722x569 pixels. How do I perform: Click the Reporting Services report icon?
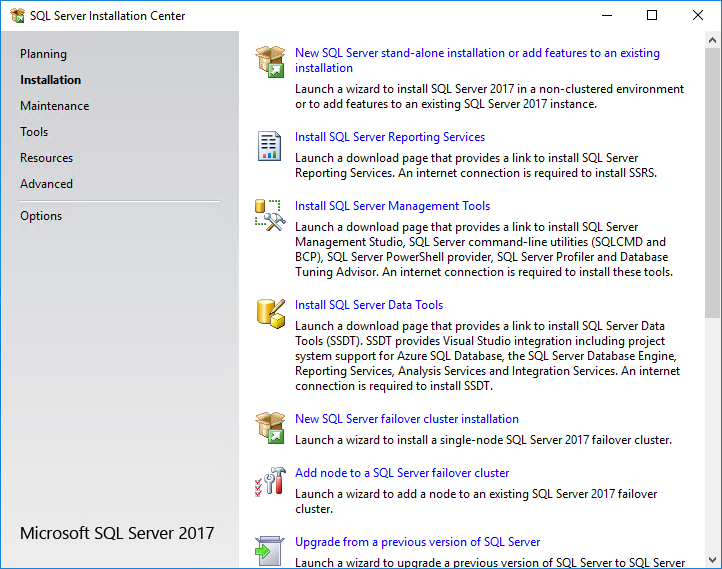pos(269,146)
